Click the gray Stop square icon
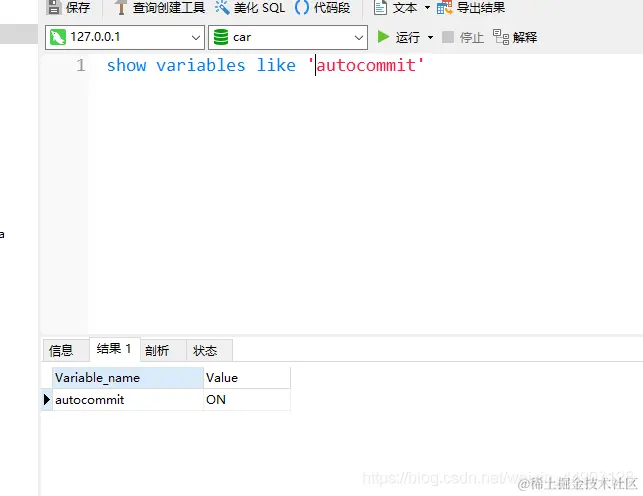 pos(448,37)
